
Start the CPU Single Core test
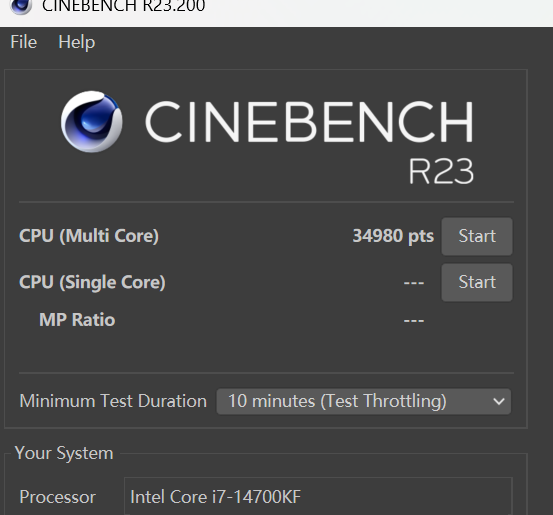(x=477, y=282)
